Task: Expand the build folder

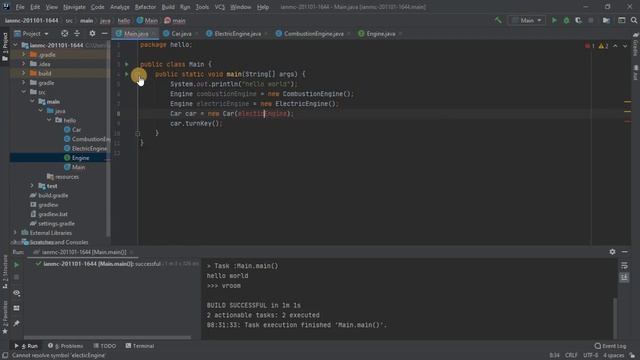Action: coord(23,73)
